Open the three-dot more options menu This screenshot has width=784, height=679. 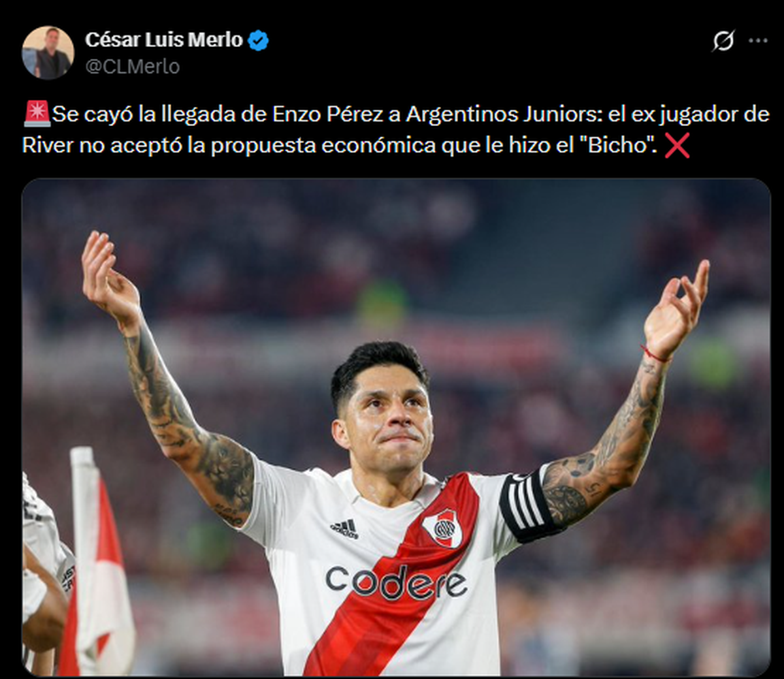click(x=758, y=40)
